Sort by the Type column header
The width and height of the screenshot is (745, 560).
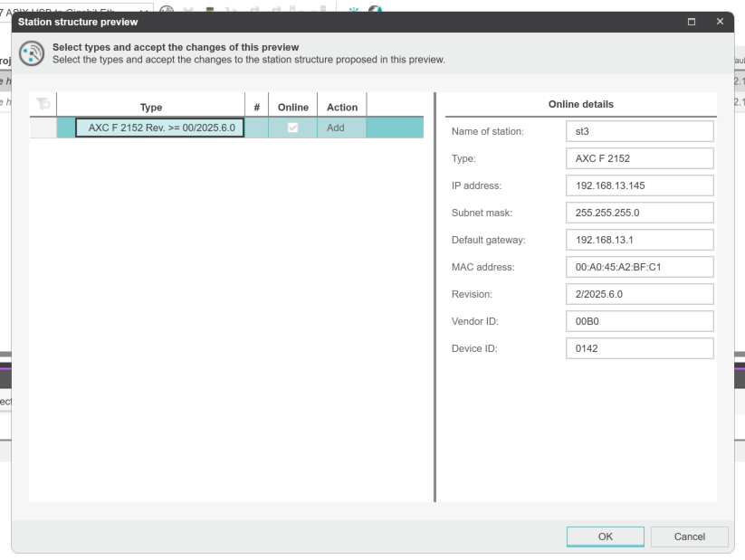pos(151,107)
